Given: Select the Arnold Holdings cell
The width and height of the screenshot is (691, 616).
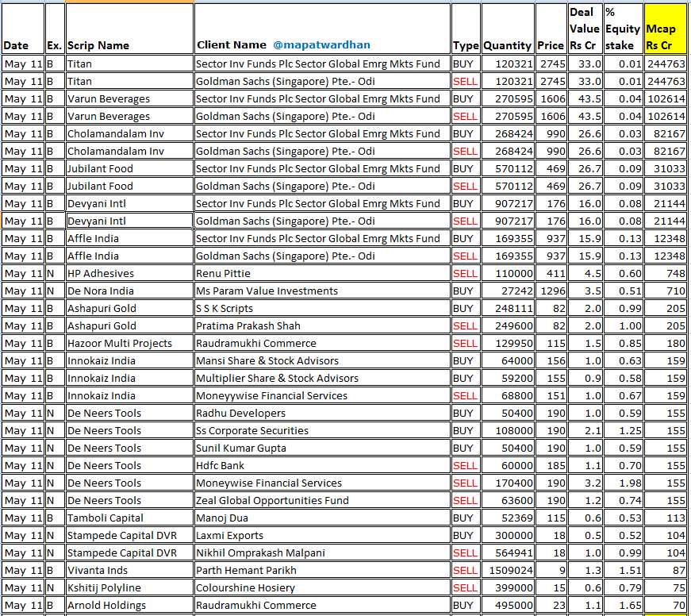Looking at the screenshot, I should coord(129,606).
